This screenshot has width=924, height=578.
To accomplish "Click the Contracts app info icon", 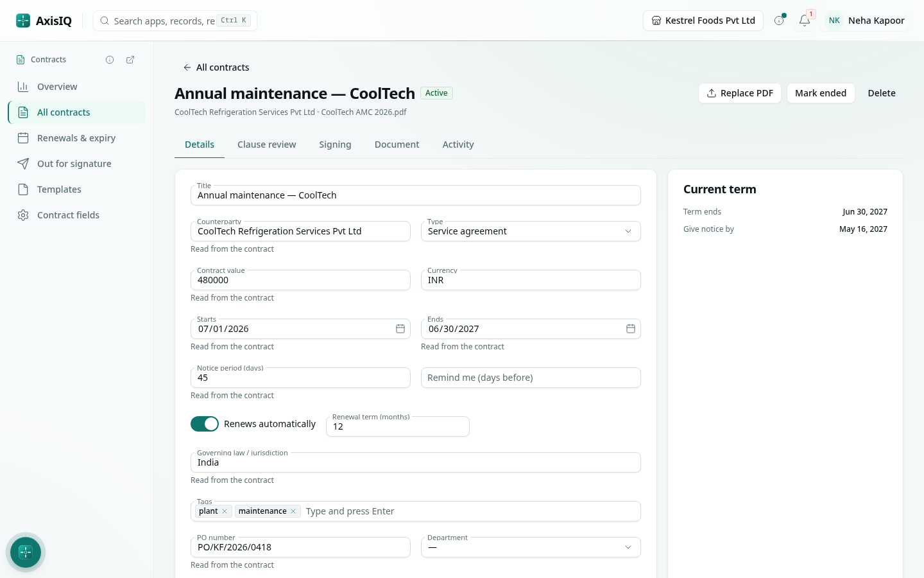I will [110, 60].
